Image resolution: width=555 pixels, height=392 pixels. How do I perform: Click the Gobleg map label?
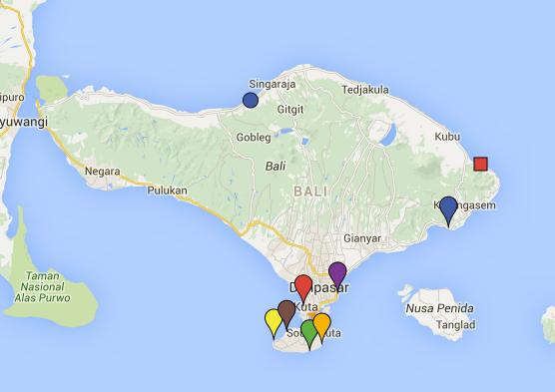pos(254,138)
